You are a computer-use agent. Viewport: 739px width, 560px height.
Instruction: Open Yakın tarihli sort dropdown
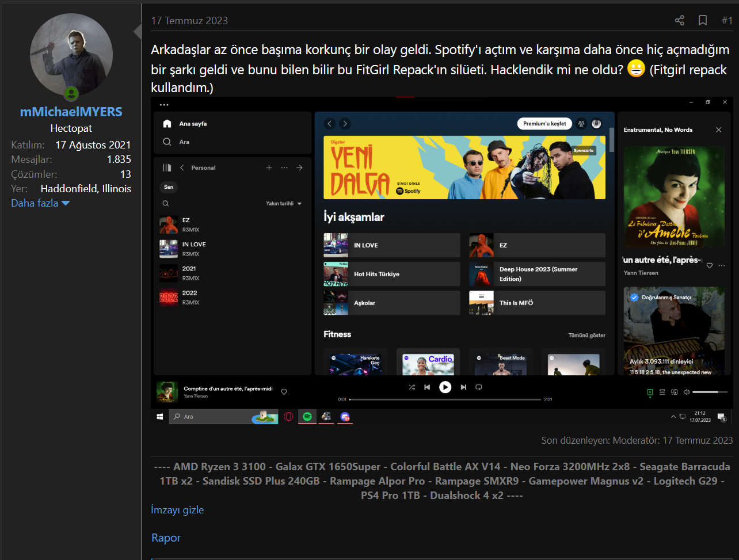pos(284,204)
